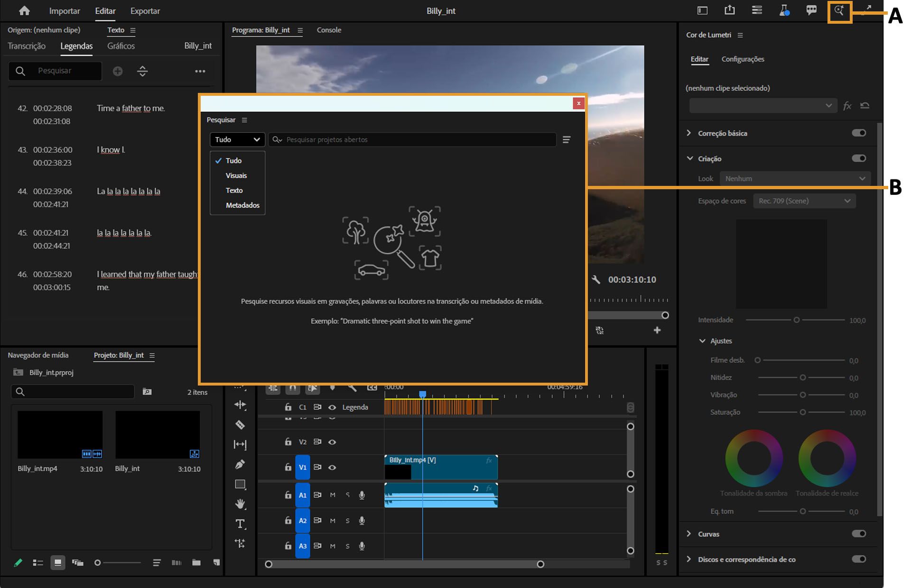Select the Type tool in the timeline toolbar

(x=240, y=524)
